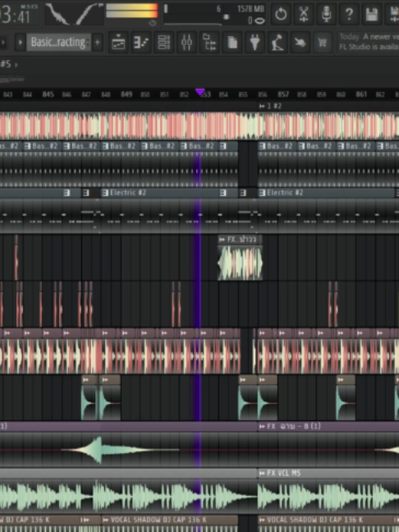
Task: Open the audio editor scissors icon
Action: (x=303, y=14)
